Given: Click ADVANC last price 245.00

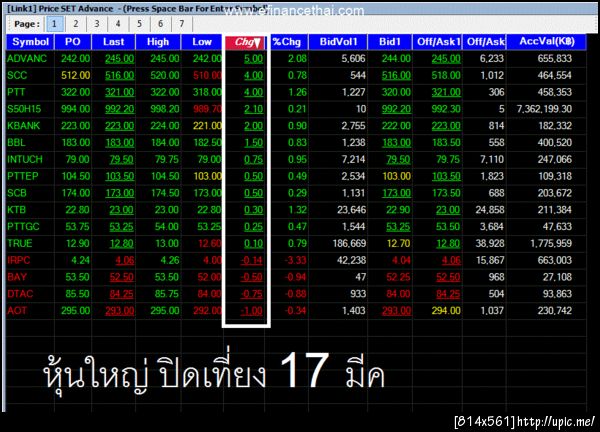Looking at the screenshot, I should [x=119, y=59].
